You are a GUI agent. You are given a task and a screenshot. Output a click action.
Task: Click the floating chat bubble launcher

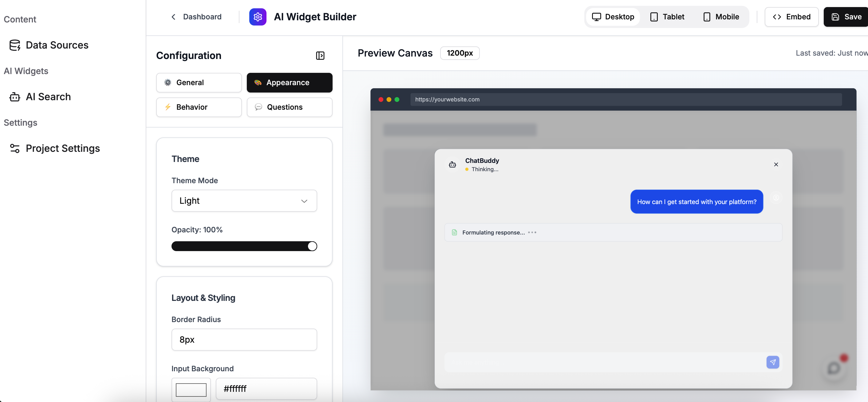pos(834,368)
